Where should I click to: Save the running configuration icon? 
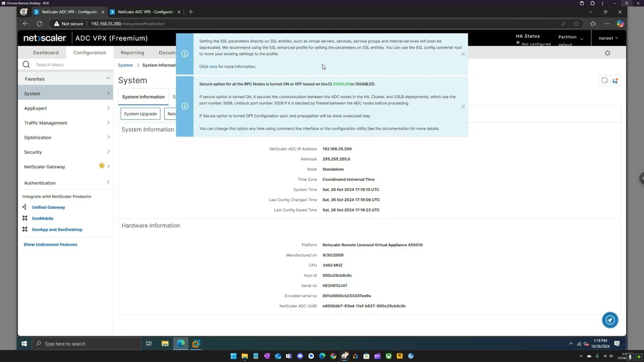coord(615,80)
